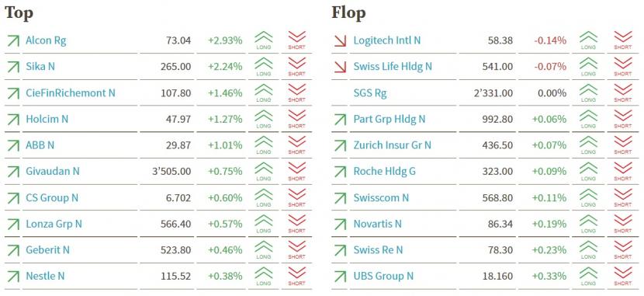Click the red down arrow beside Swiss Life

[340, 67]
